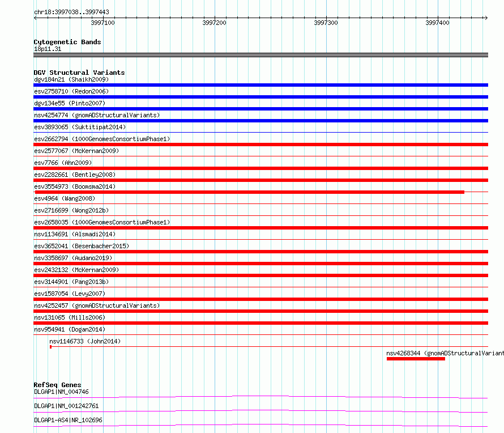Click the magenta DLGAP1 NM_004746 gene line
504x433 pixels.
(260, 397)
